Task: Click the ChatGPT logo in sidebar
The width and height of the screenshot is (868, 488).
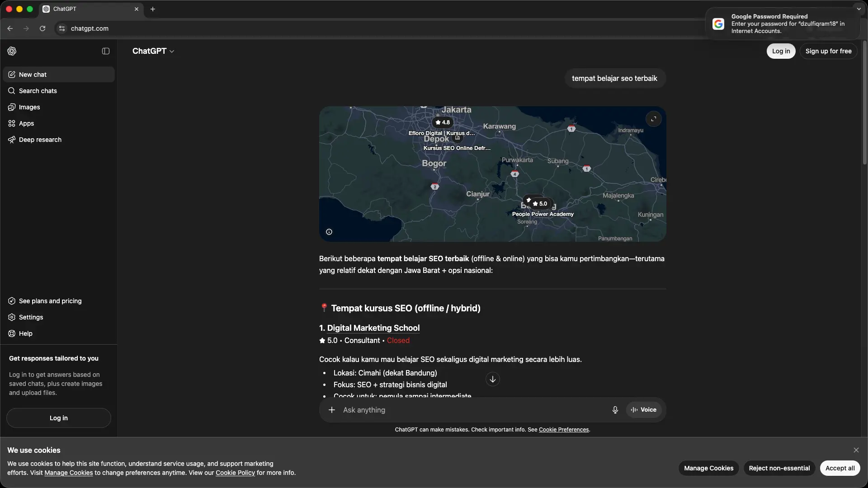Action: [12, 51]
